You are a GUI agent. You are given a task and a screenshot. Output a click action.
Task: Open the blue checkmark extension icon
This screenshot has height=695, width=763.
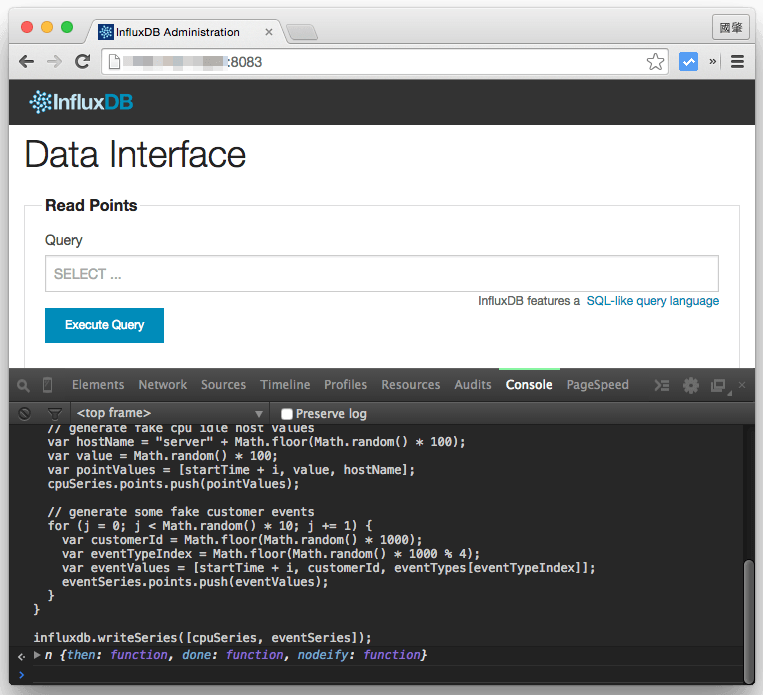click(x=688, y=62)
